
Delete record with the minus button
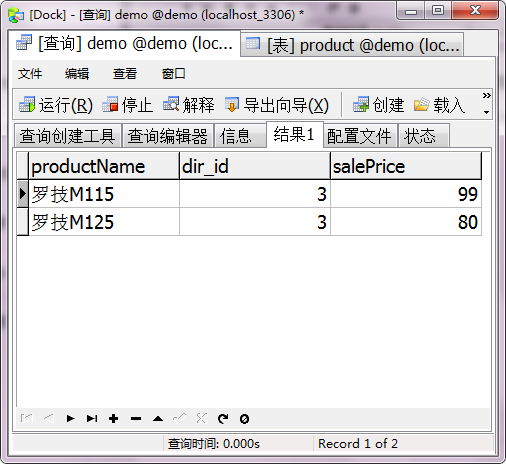click(136, 418)
